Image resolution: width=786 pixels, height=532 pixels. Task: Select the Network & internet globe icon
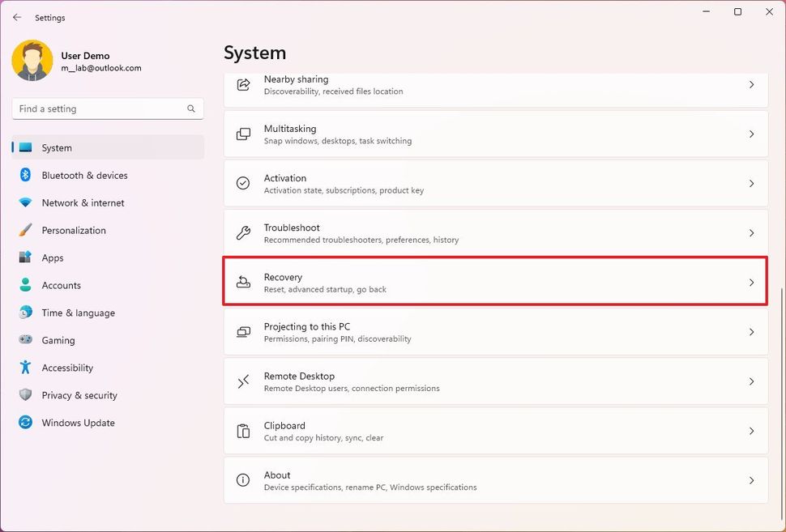tap(25, 202)
